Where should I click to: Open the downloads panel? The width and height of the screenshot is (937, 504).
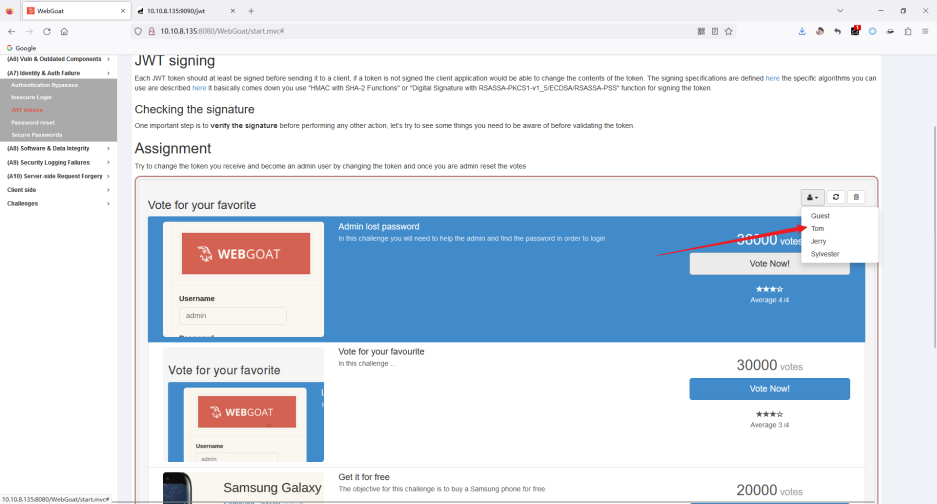pyautogui.click(x=802, y=31)
